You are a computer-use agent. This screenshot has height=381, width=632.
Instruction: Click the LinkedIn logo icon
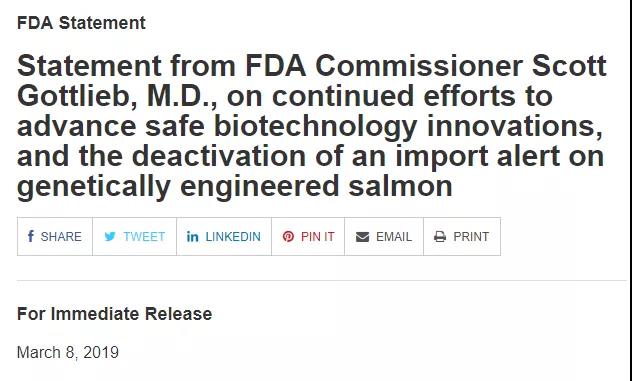(193, 237)
